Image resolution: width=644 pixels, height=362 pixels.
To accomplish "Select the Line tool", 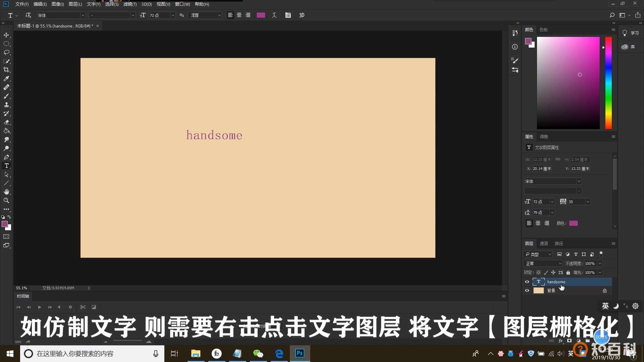I will coord(6,183).
